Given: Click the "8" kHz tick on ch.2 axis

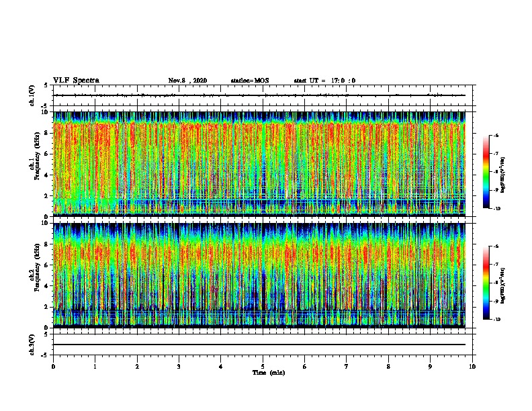Looking at the screenshot, I should click(x=46, y=244).
